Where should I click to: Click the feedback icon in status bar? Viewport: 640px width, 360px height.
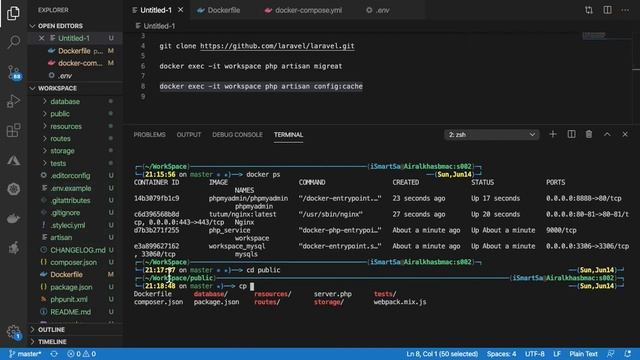pos(611,354)
